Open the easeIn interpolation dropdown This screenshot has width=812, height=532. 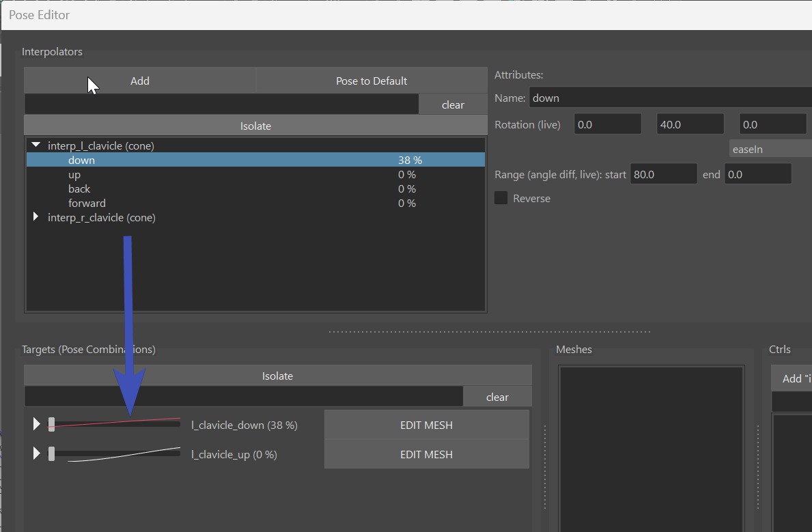point(770,149)
